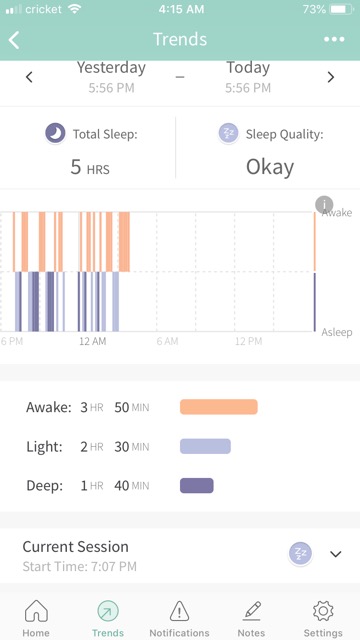Open the Notifications tab
360x640 pixels.
coord(179,618)
